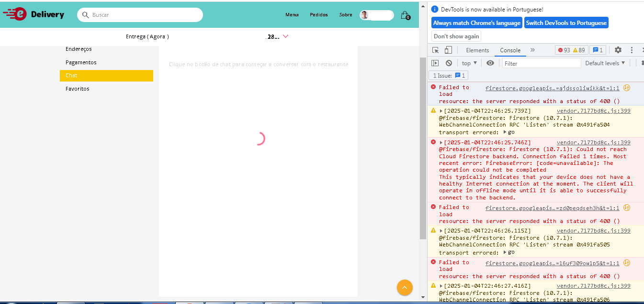
Task: Show more DevTools tabs with the double chevron
Action: [532, 50]
